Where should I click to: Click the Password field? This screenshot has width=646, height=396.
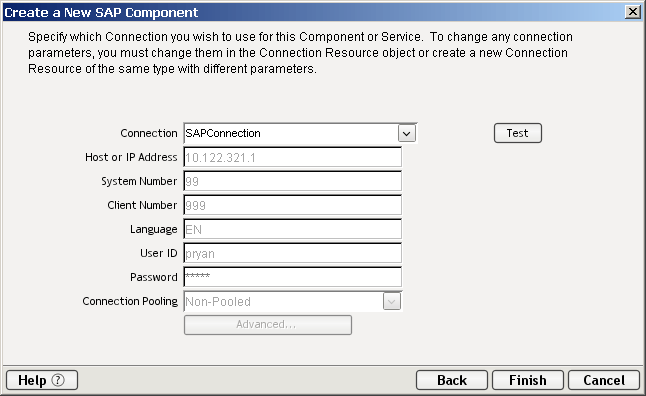coord(293,277)
